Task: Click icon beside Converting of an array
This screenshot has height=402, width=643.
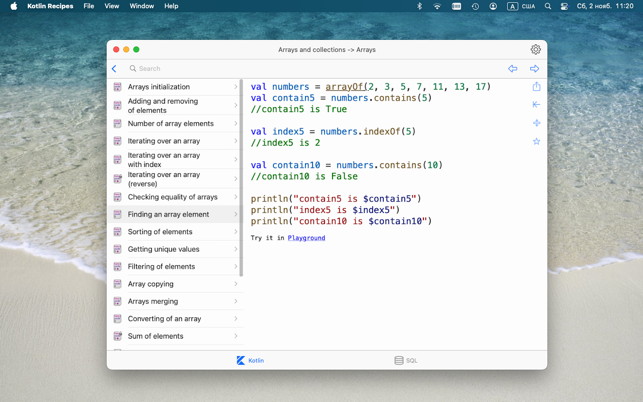Action: pos(117,319)
